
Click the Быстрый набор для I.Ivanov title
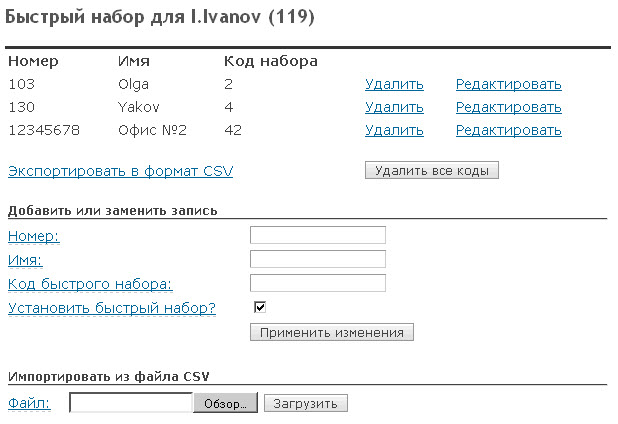(160, 18)
